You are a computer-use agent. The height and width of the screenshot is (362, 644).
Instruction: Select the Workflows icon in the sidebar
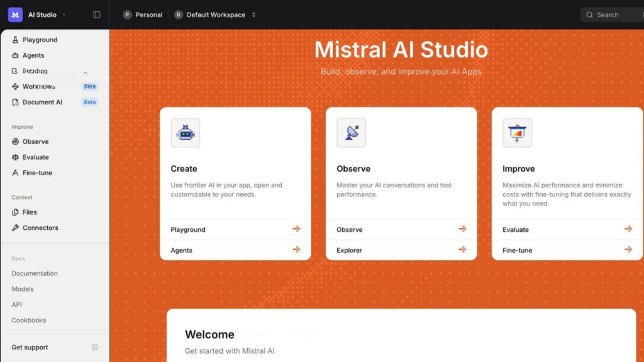click(14, 86)
